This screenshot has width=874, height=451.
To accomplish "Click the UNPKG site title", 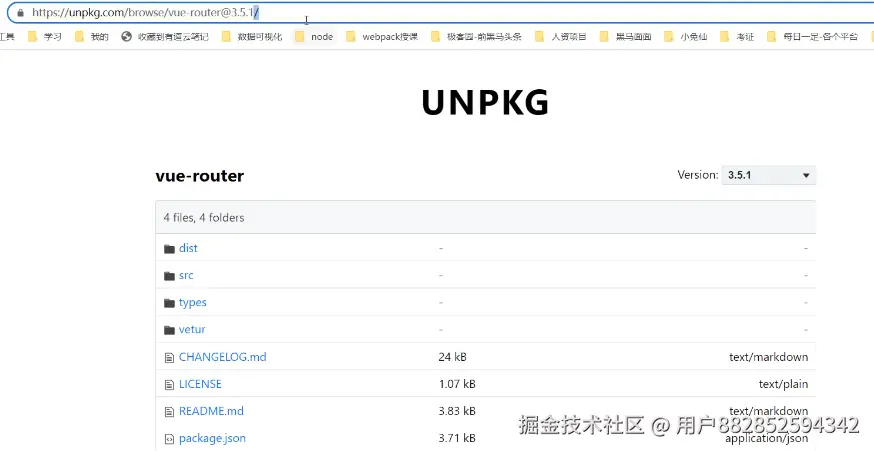I will coord(485,103).
